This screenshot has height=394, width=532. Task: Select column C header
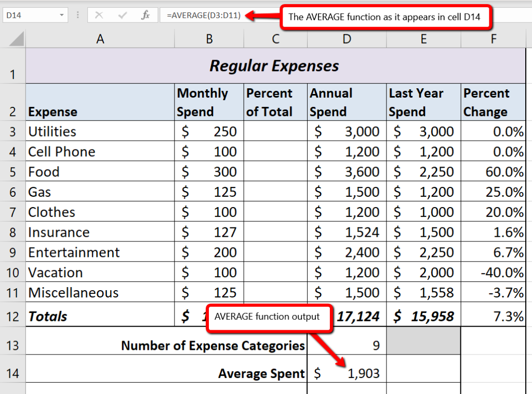pyautogui.click(x=275, y=38)
